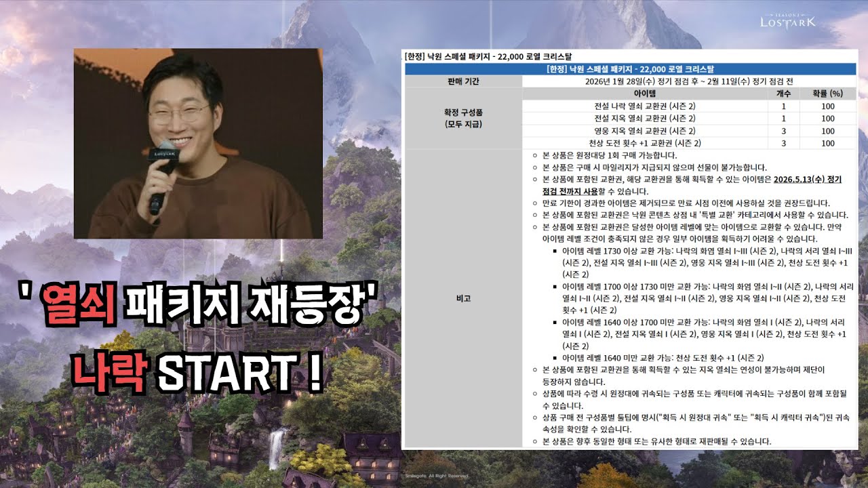Click the probability '100' in the 천상 도전 횟수 row
Screen dimensions: 868x488
pos(828,143)
